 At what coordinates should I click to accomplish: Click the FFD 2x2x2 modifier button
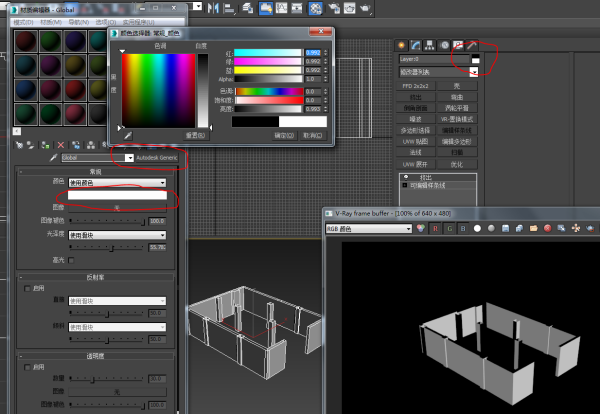point(415,86)
